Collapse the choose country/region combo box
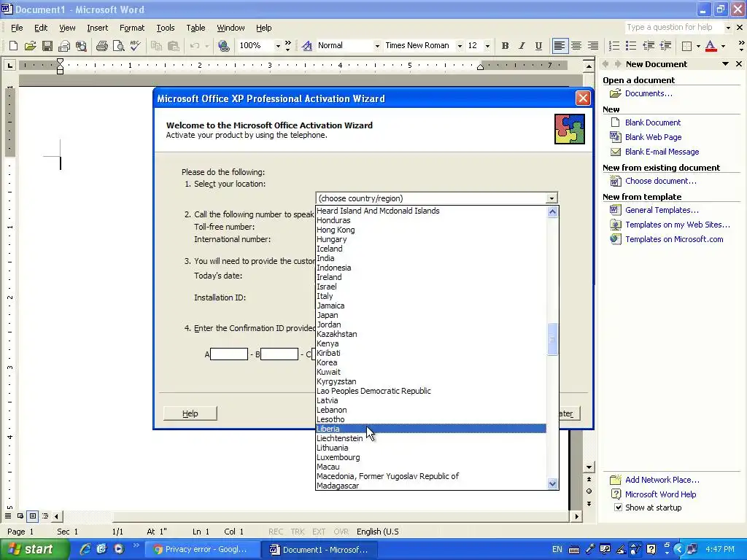 (x=551, y=198)
